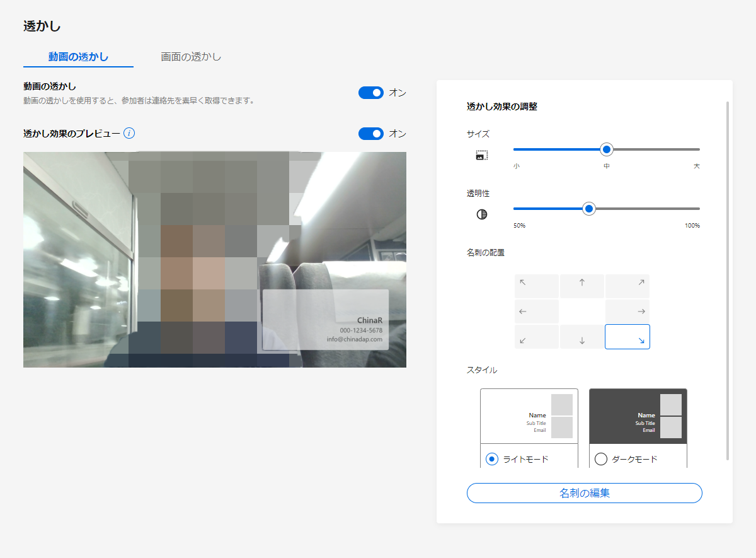The height and width of the screenshot is (558, 756).
Task: Click the 小 size label
Action: point(517,166)
